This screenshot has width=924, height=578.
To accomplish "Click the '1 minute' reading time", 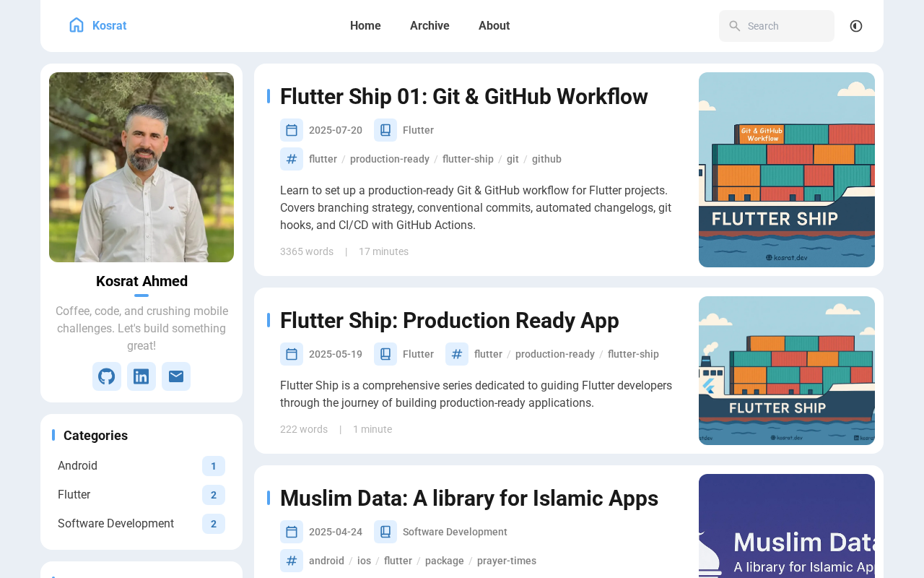I will (x=372, y=429).
